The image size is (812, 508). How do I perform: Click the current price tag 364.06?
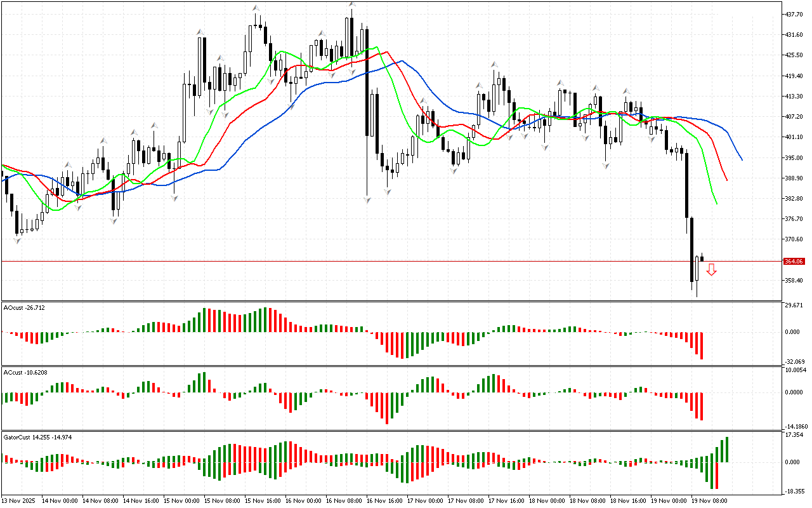pos(794,261)
